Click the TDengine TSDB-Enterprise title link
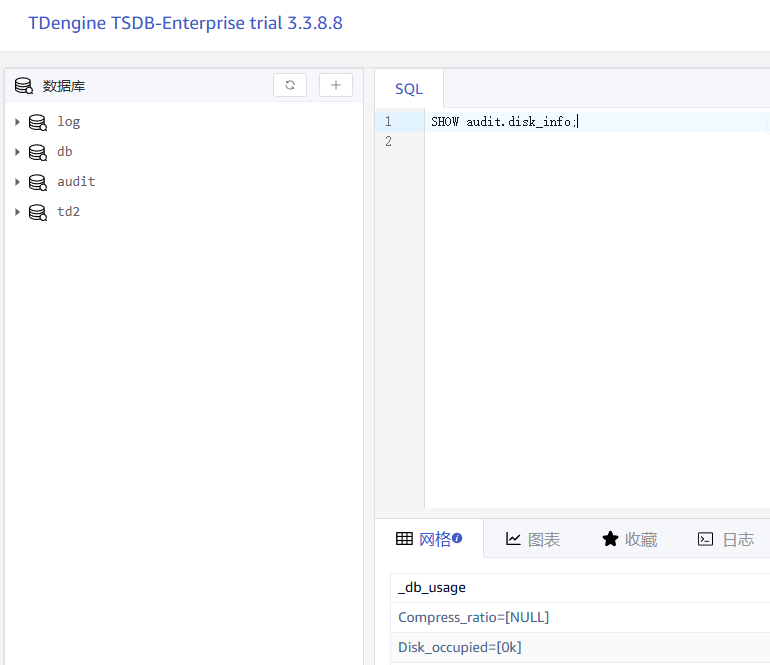The image size is (770, 665). point(185,23)
